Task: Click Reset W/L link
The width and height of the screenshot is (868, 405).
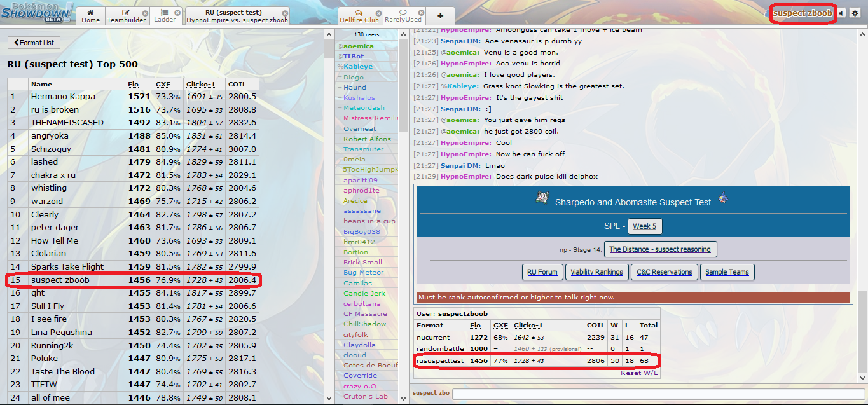Action: coord(639,373)
